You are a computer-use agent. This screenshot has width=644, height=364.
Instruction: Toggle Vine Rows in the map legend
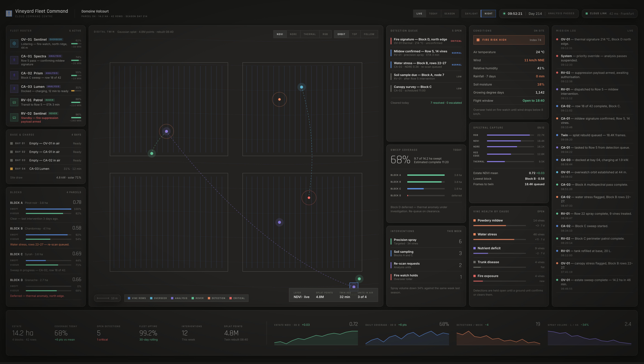click(137, 298)
